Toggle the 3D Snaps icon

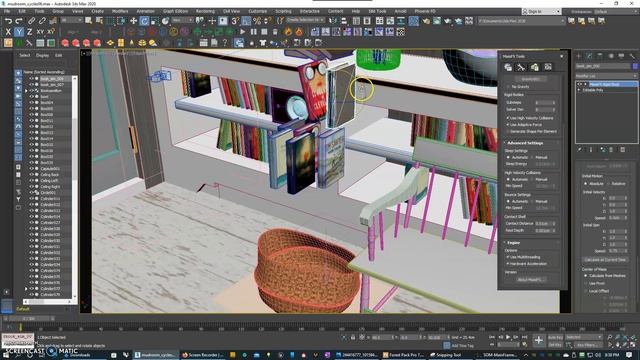coord(235,20)
